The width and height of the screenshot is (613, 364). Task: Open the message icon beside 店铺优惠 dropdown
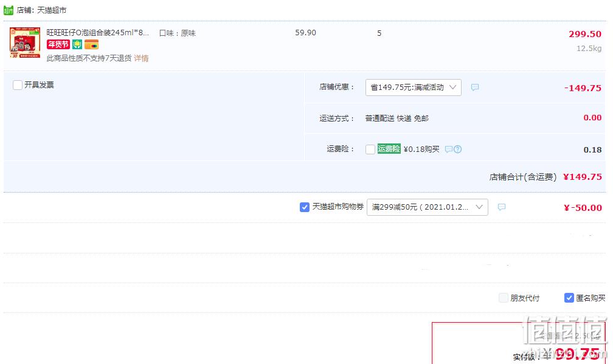coord(474,88)
